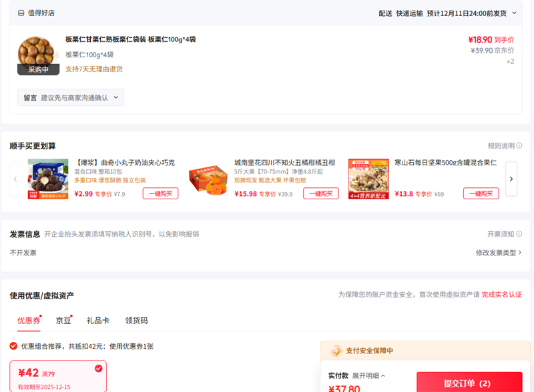The width and height of the screenshot is (534, 392).
Task: Select the 领货码 tab
Action: tap(136, 321)
